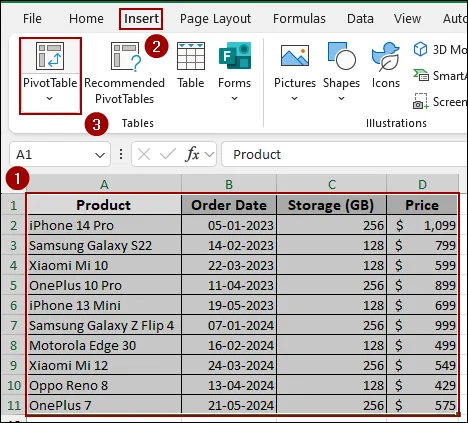The width and height of the screenshot is (468, 423).
Task: Expand the PivotTable dropdown arrow
Action: point(50,99)
